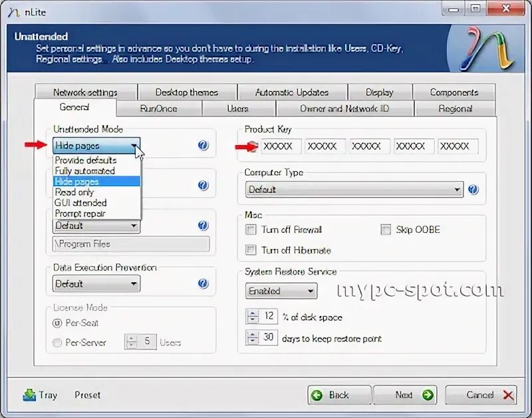Click first Product Key field
The height and width of the screenshot is (418, 532).
pyautogui.click(x=281, y=146)
